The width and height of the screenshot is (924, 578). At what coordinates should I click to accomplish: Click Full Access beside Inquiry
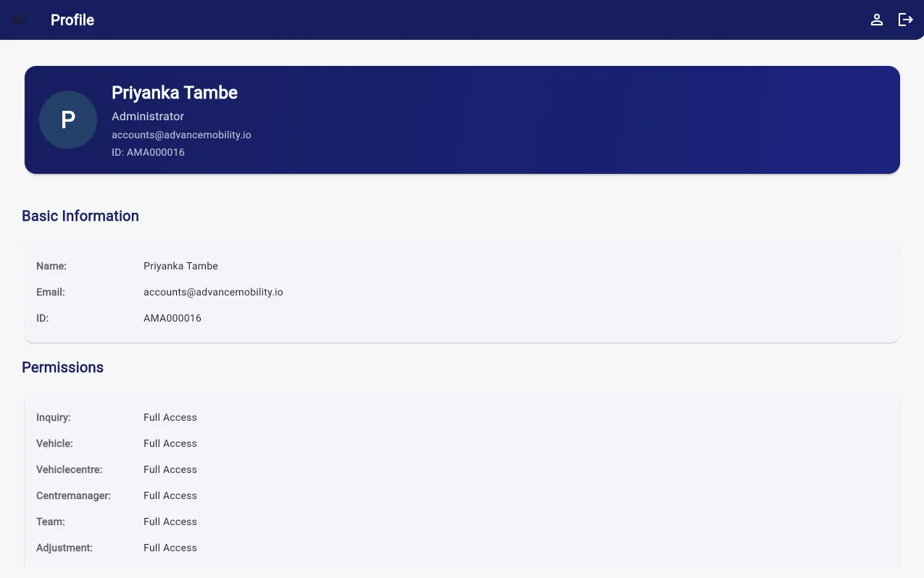(170, 417)
